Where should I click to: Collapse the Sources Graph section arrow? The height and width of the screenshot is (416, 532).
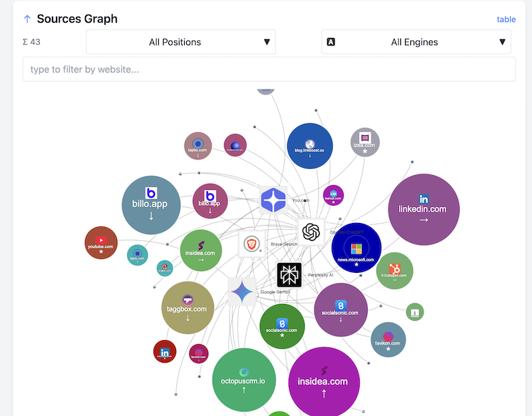27,19
